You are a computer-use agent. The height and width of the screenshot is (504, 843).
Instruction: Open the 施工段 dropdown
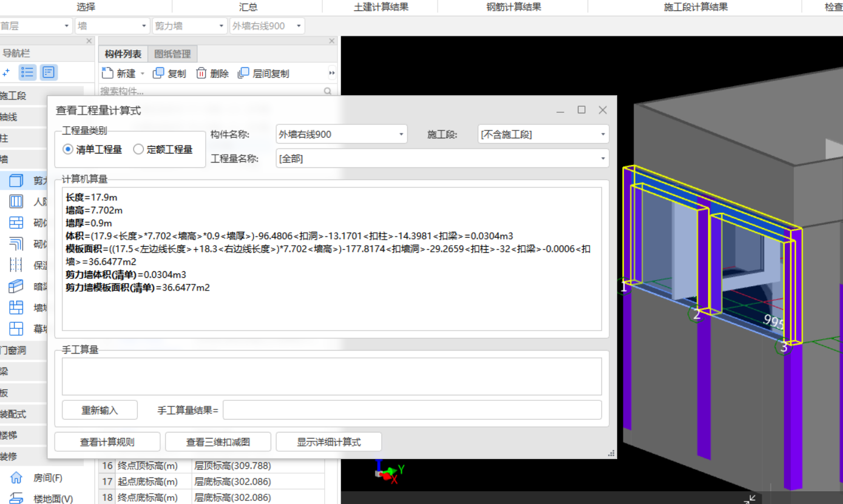point(543,134)
